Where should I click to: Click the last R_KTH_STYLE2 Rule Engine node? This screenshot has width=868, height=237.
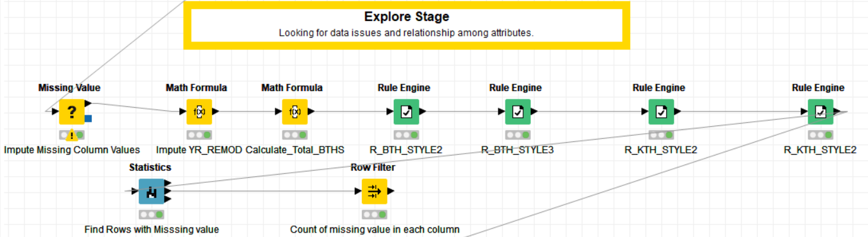(x=820, y=111)
